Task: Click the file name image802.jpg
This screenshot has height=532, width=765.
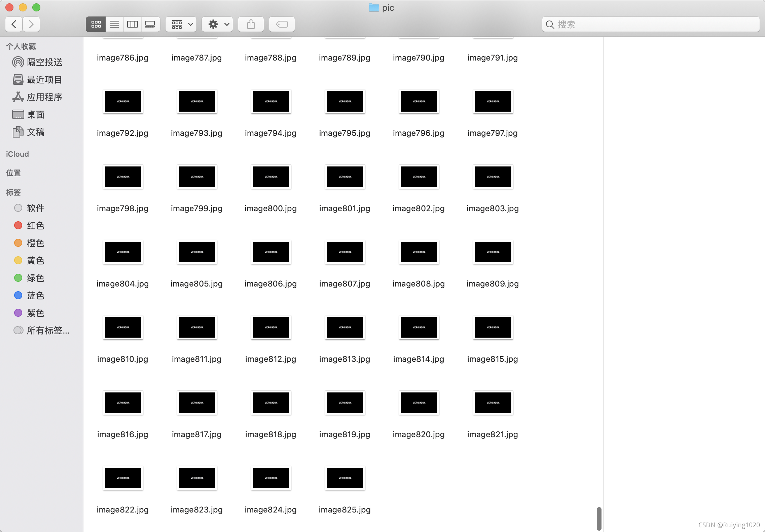Action: pyautogui.click(x=419, y=208)
